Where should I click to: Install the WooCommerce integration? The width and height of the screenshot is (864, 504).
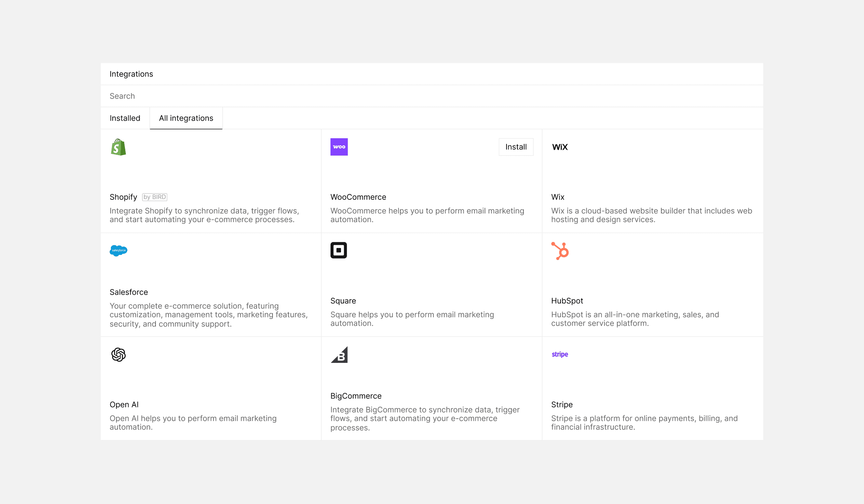(516, 147)
